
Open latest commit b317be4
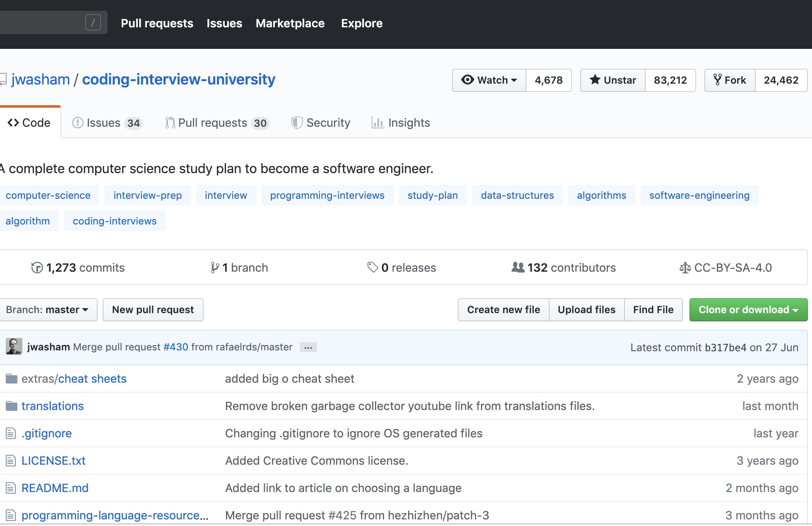pyautogui.click(x=726, y=347)
